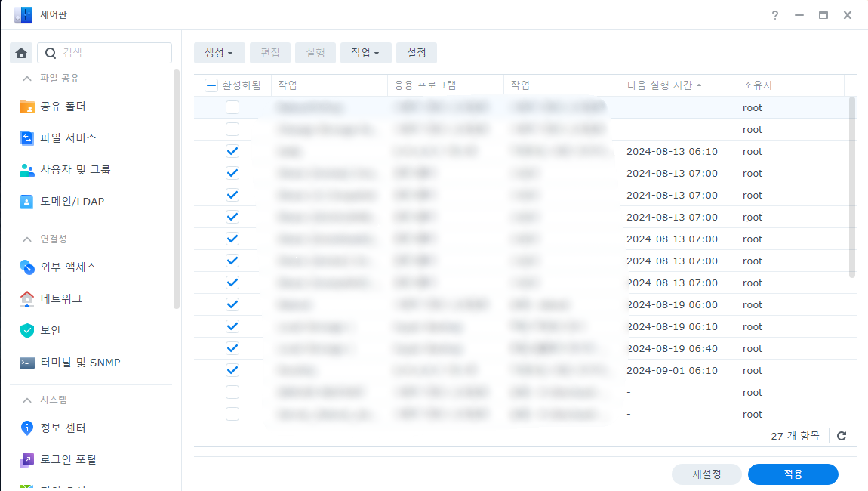Open 외부 액세스 external access icon
Viewport: 868px width, 491px height.
[27, 267]
